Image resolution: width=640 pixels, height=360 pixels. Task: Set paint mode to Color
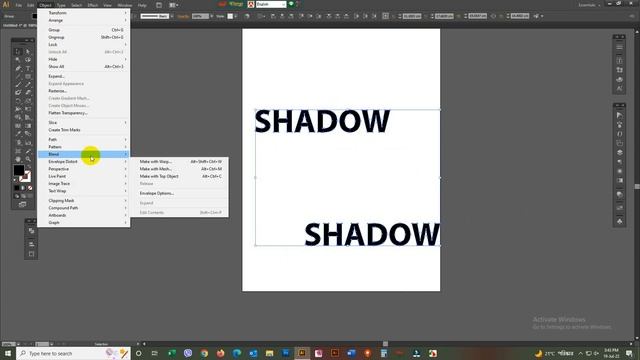(x=17, y=188)
